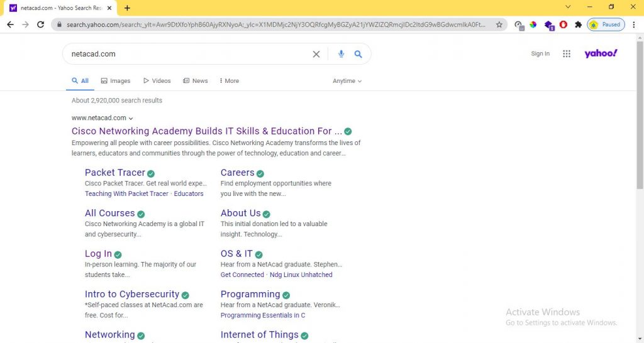Clear the search box with the X icon
Image resolution: width=644 pixels, height=343 pixels.
click(x=316, y=54)
